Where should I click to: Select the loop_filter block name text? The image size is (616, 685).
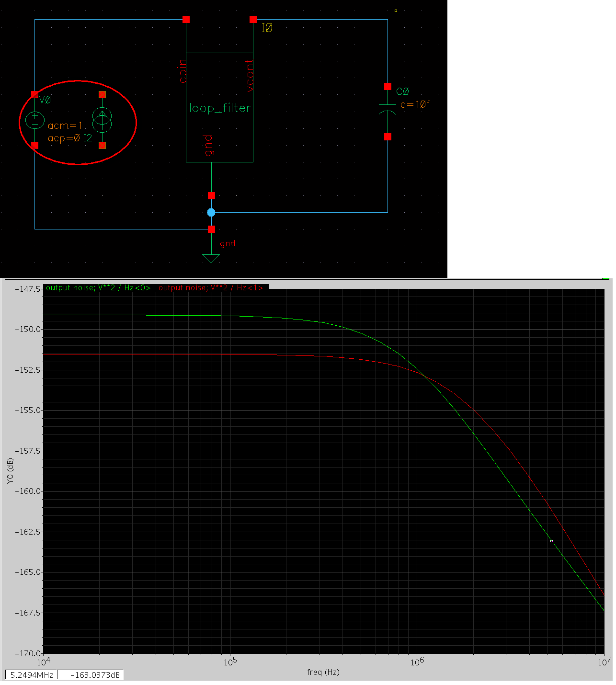pos(220,108)
